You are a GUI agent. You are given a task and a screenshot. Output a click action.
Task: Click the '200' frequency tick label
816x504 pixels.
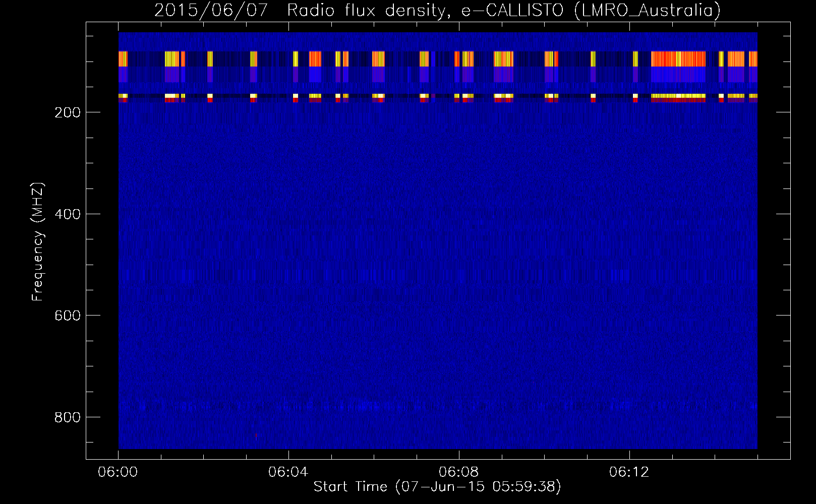click(x=68, y=112)
